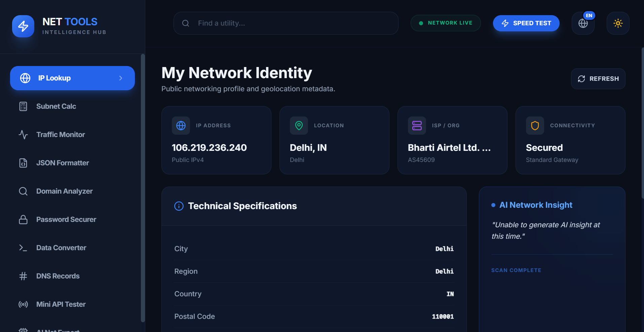Screen dimensions: 644x332
Task: Click the Domain Analyzer magnifier icon
Action: [x=23, y=191]
